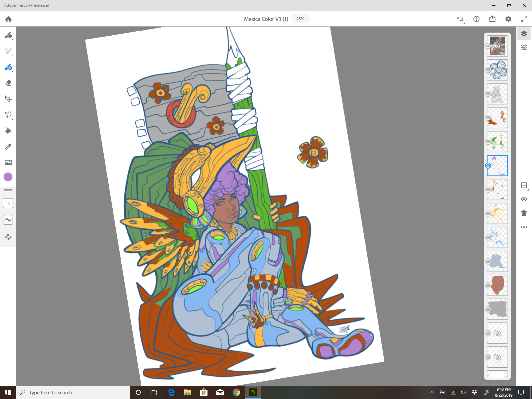Select the Vector Brushes tool
532x399 pixels.
[8, 67]
